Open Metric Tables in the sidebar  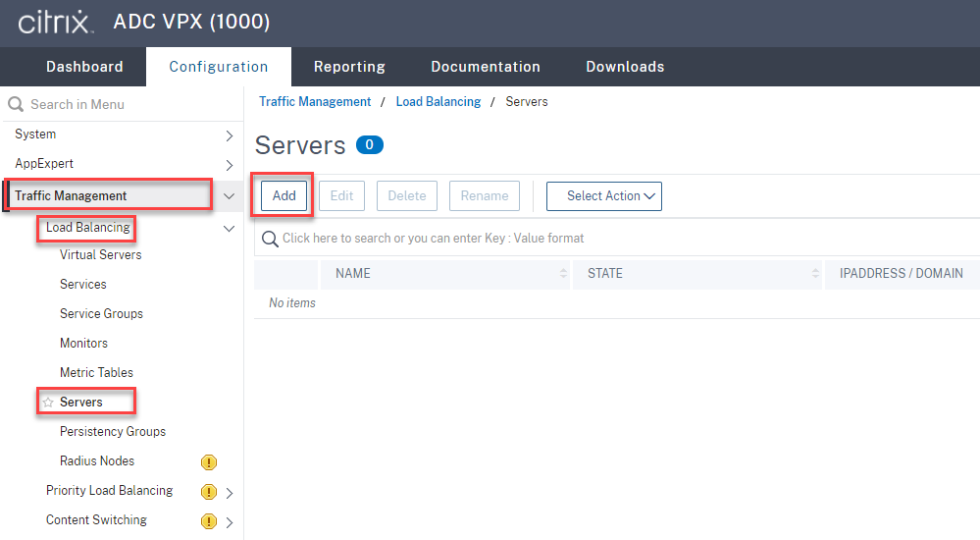[96, 372]
